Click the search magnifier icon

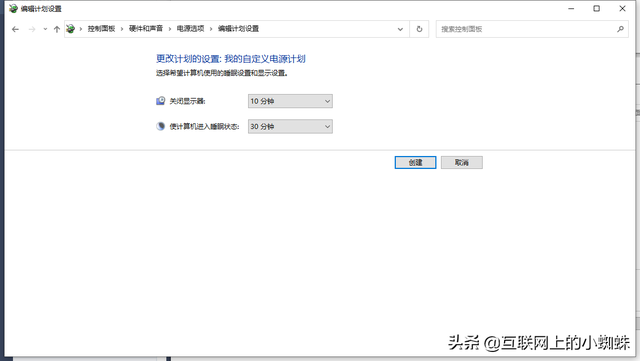coord(620,29)
